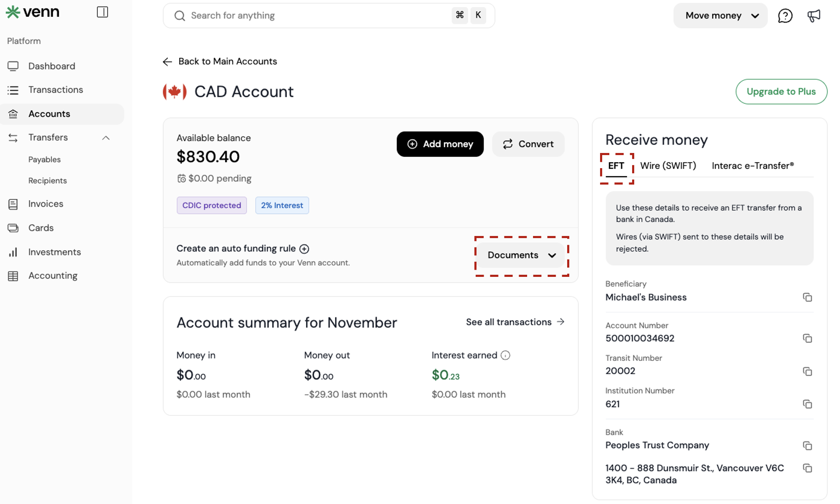Click the Add money button

(x=440, y=144)
